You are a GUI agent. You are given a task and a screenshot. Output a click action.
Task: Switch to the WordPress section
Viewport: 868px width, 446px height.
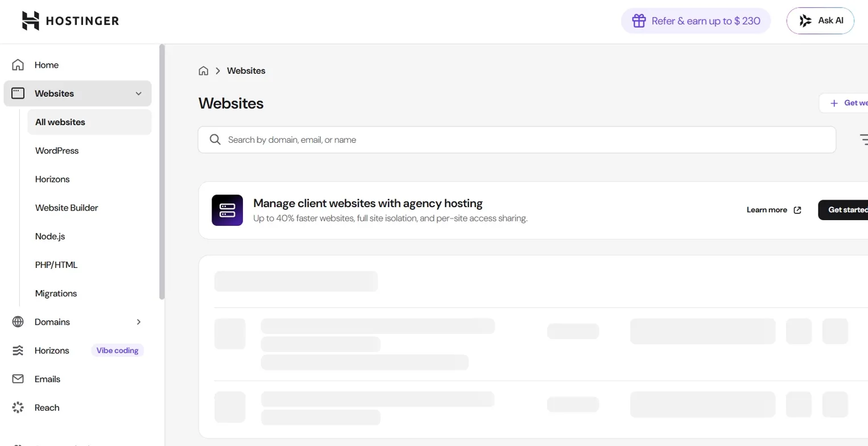(56, 150)
